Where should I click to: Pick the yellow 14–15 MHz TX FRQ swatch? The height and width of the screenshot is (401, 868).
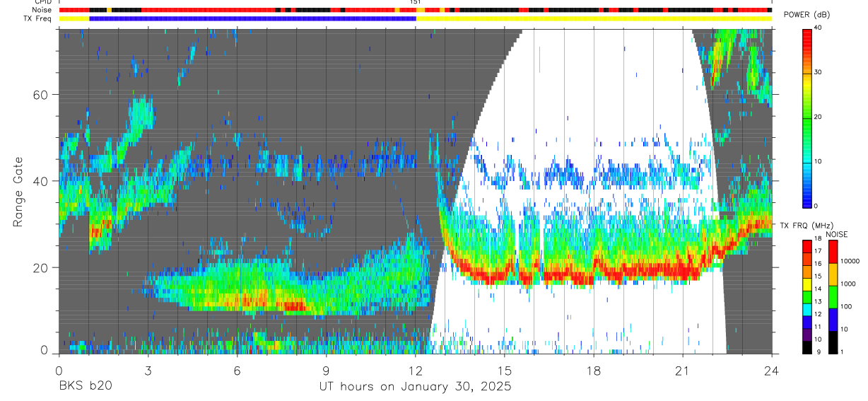point(807,284)
